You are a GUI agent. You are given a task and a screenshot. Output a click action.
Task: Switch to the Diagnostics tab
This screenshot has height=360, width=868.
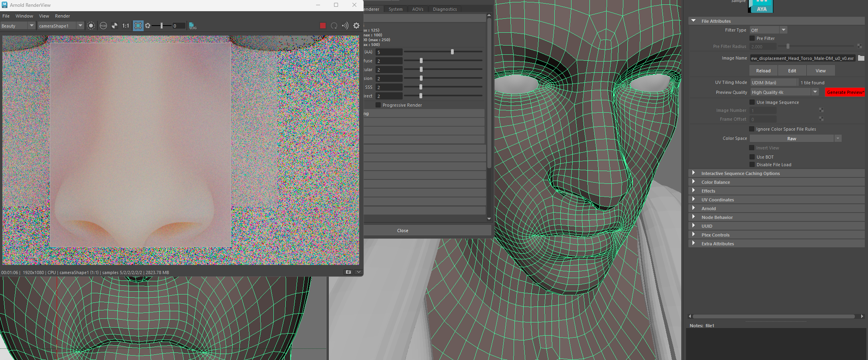coord(445,9)
